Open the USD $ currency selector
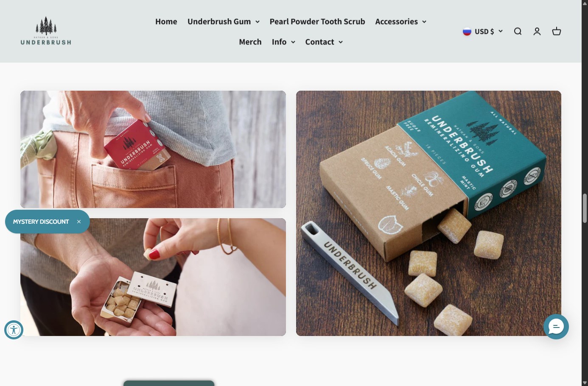This screenshot has height=386, width=588. tap(483, 31)
